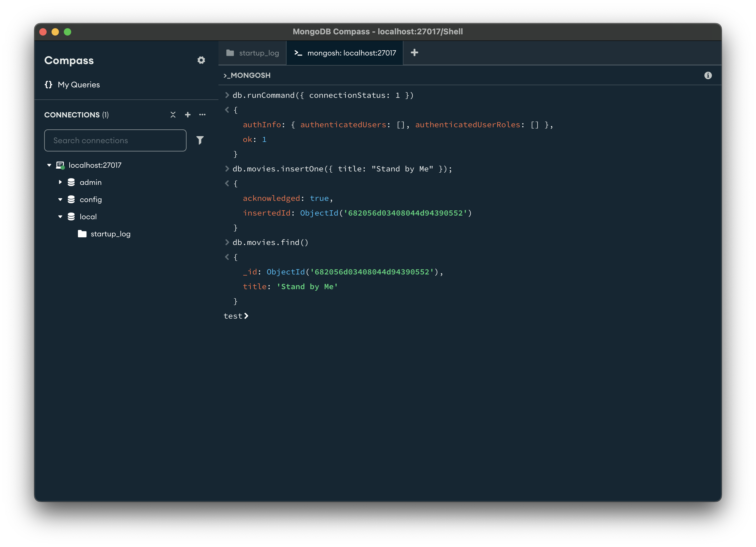Click the CONNECTIONS (1) heading
Image resolution: width=756 pixels, height=547 pixels.
76,115
